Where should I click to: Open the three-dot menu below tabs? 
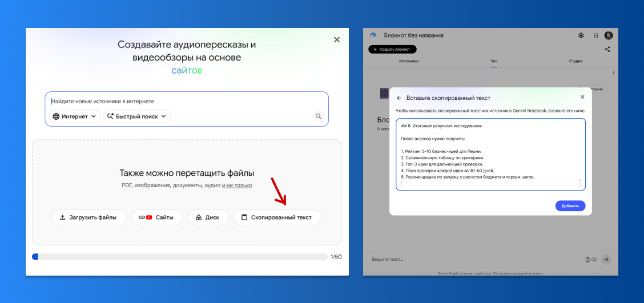614,72
